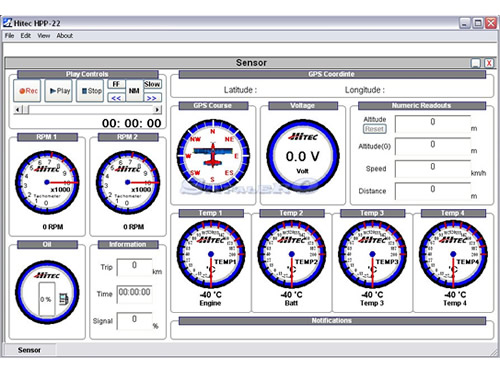Click the RPM 2 tachometer gauge
Image resolution: width=500 pixels, height=373 pixels.
coord(128,182)
